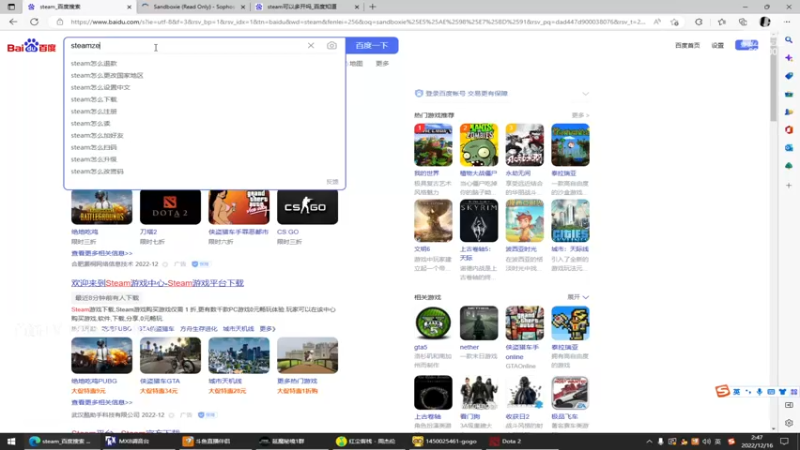Click the read aloud icon in address bar

click(x=657, y=22)
